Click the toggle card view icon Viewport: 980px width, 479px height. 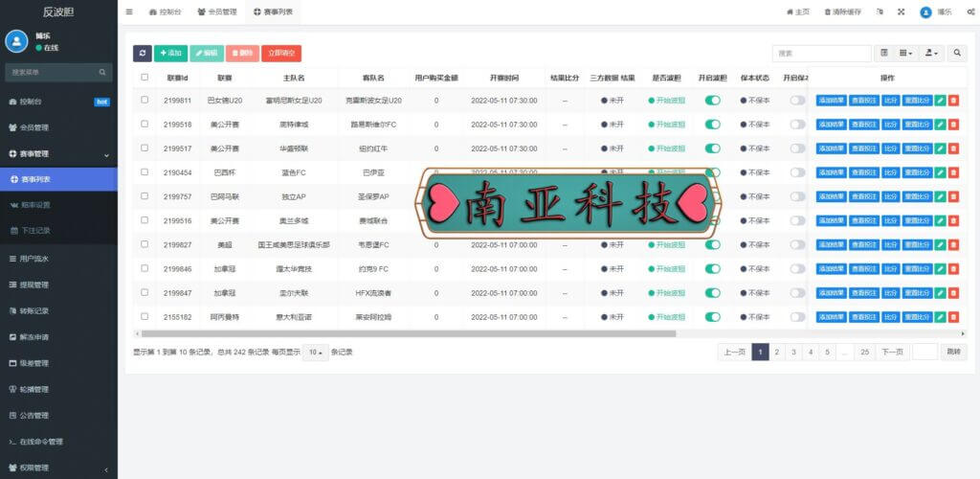(883, 54)
